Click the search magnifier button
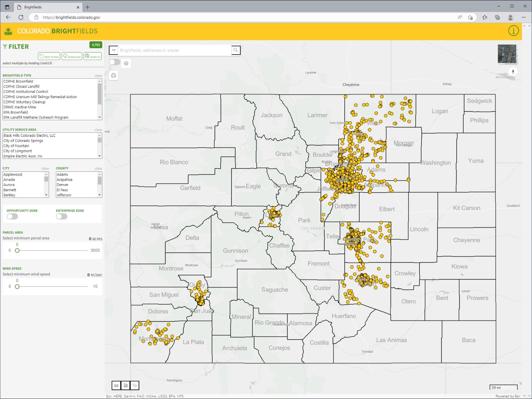The height and width of the screenshot is (399, 532). pyautogui.click(x=236, y=50)
